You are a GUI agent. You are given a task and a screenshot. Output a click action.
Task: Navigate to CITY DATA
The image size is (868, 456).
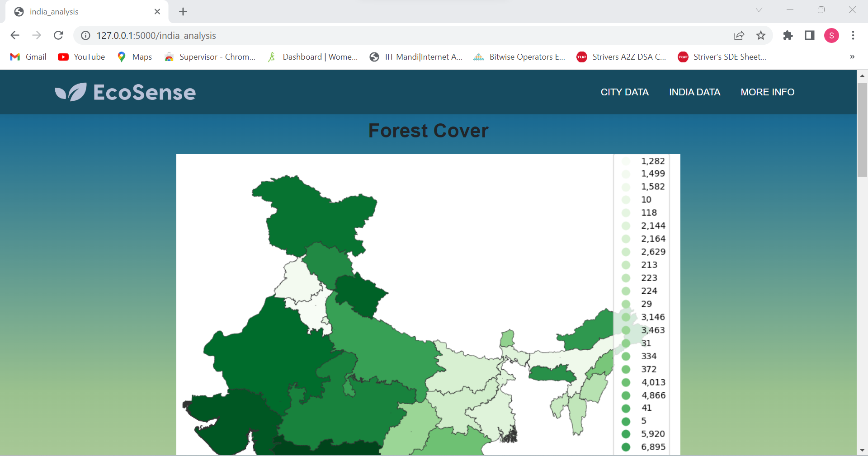click(x=624, y=92)
